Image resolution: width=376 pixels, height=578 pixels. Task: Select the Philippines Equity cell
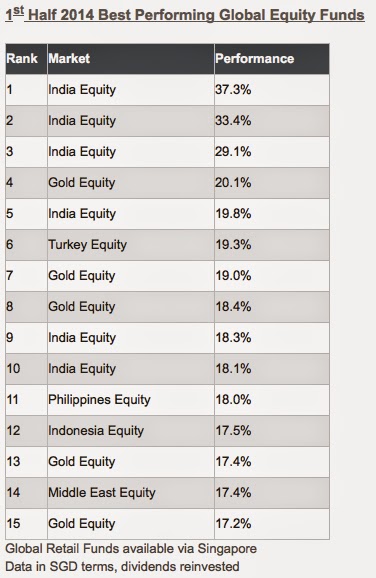point(130,400)
